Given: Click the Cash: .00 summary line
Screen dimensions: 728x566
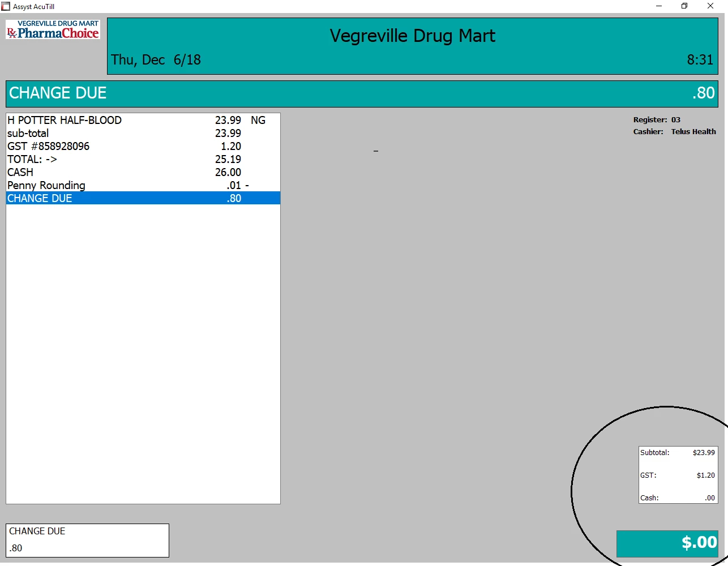Looking at the screenshot, I should pyautogui.click(x=678, y=498).
